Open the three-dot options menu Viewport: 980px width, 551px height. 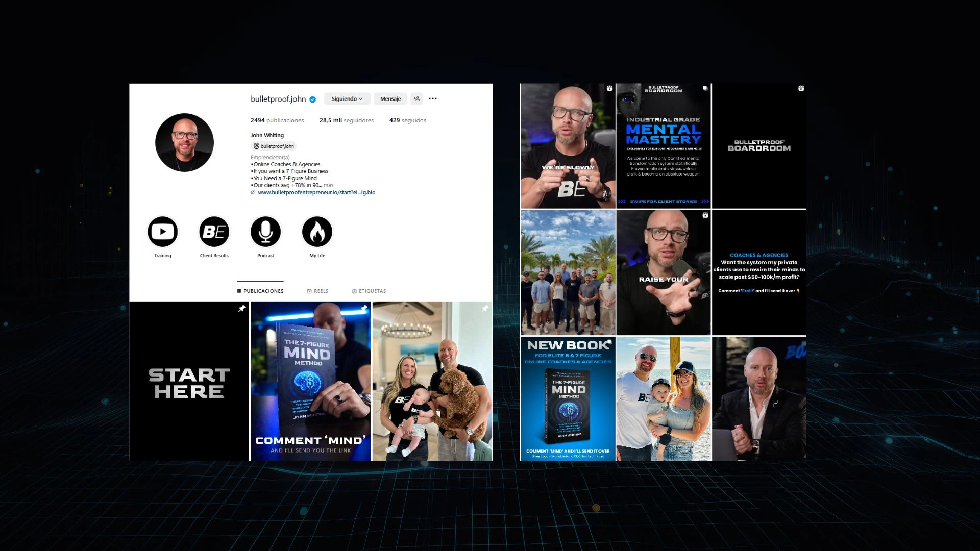pyautogui.click(x=433, y=99)
